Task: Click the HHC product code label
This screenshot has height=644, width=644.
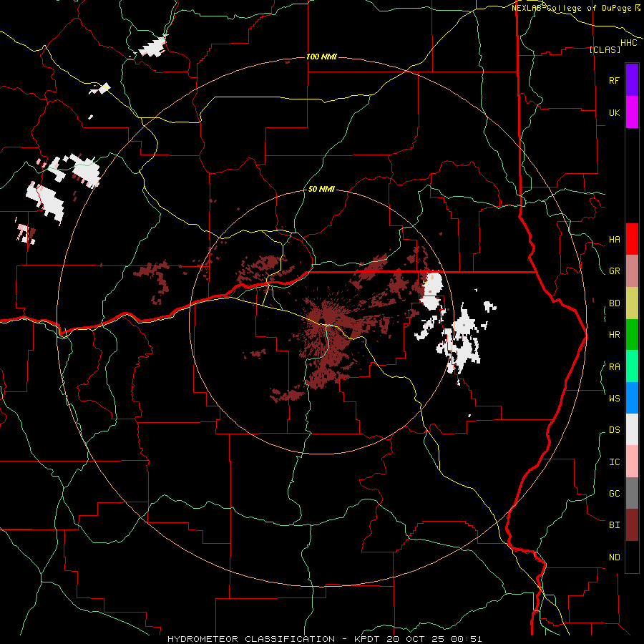Action: click(628, 43)
